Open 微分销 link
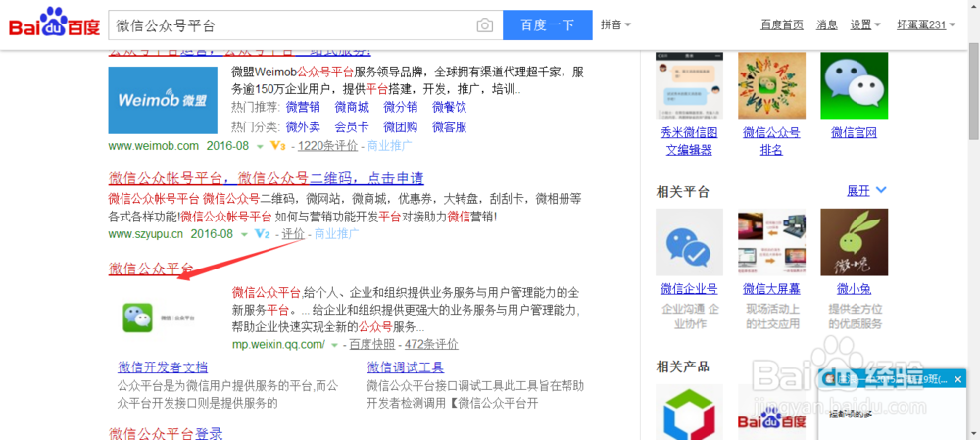Screen dimensions: 980x440 [x=401, y=107]
